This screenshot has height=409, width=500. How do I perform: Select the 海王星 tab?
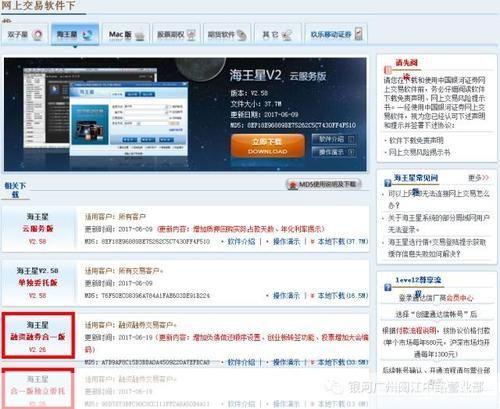[x=75, y=34]
